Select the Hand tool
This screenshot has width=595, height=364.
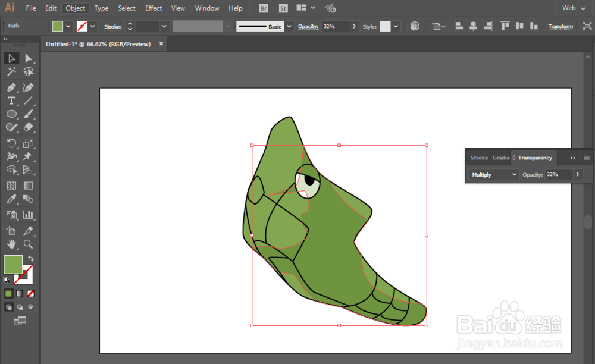11,244
